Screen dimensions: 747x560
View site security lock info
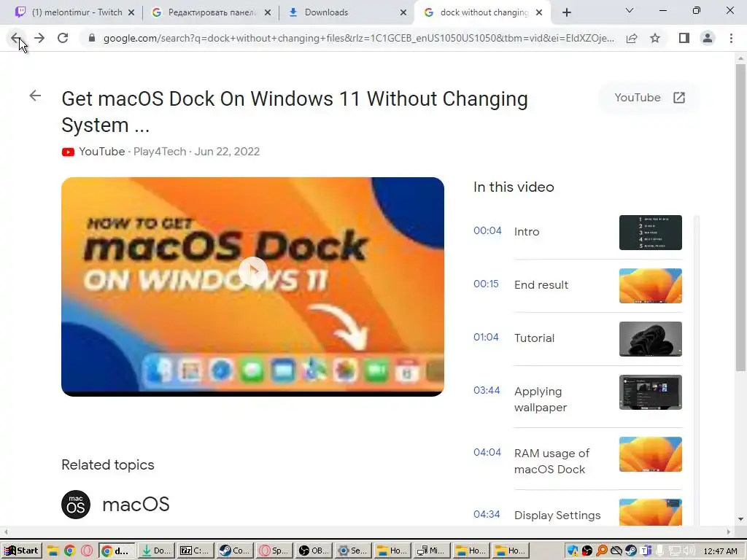[x=92, y=38]
